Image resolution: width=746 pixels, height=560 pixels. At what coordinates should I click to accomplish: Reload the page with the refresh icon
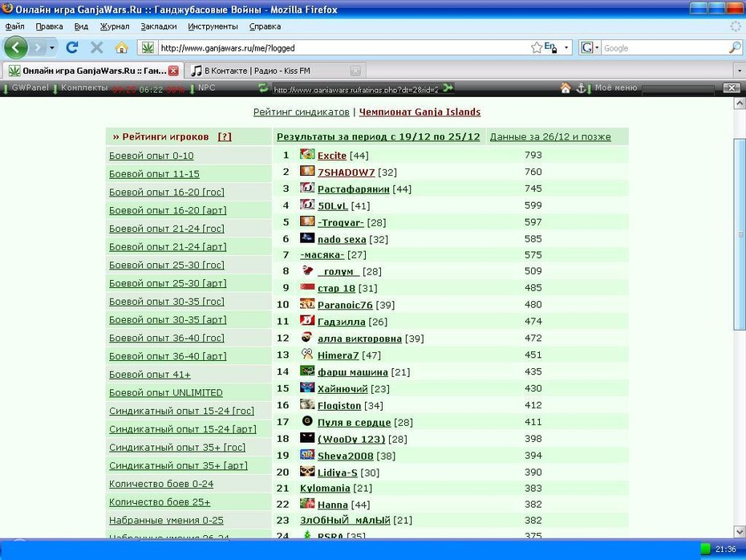(72, 47)
